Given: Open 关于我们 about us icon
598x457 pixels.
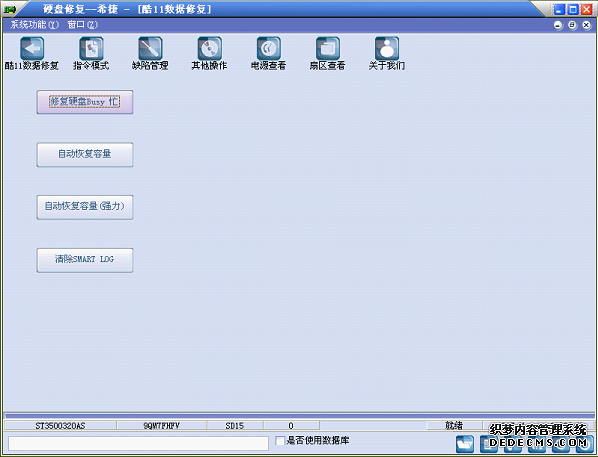Looking at the screenshot, I should [387, 48].
